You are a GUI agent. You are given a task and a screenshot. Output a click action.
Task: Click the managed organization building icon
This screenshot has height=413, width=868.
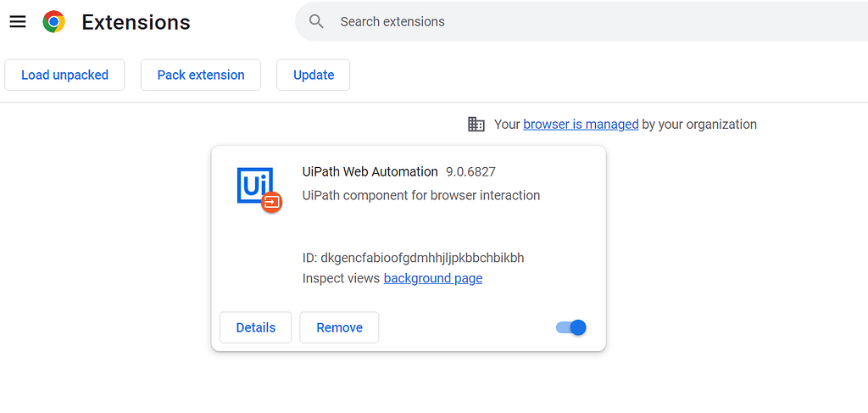(x=476, y=124)
